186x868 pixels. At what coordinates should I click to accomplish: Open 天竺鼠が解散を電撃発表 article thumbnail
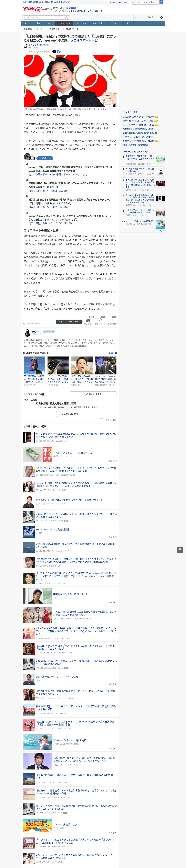(34, 365)
